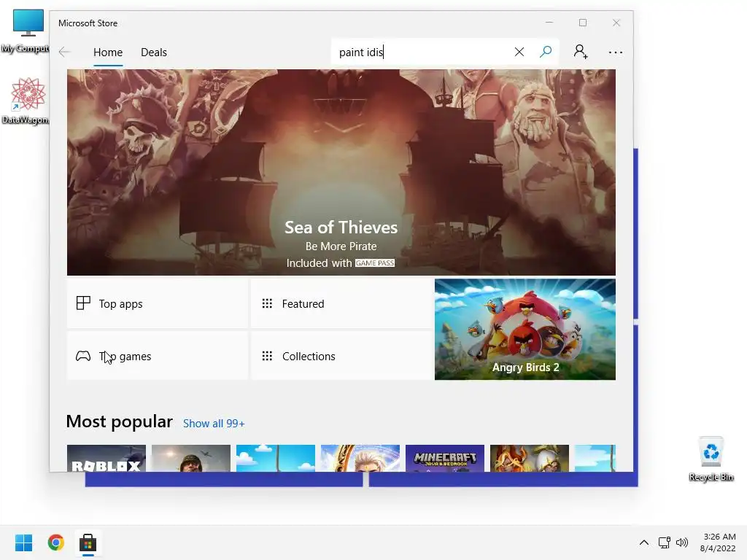Launch Google Chrome from the taskbar
The height and width of the screenshot is (560, 747).
(x=55, y=542)
